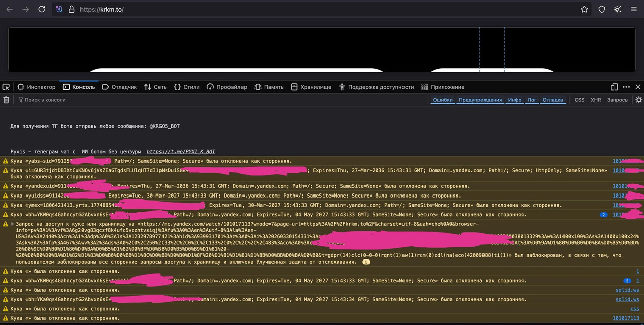The width and height of the screenshot is (644, 325).
Task: Switch to the Инспектор tab
Action: pos(36,87)
